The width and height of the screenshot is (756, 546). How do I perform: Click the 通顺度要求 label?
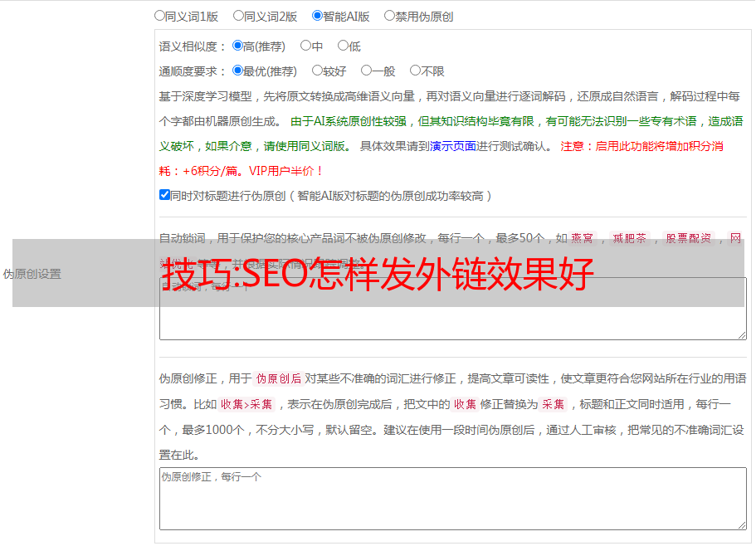[192, 71]
